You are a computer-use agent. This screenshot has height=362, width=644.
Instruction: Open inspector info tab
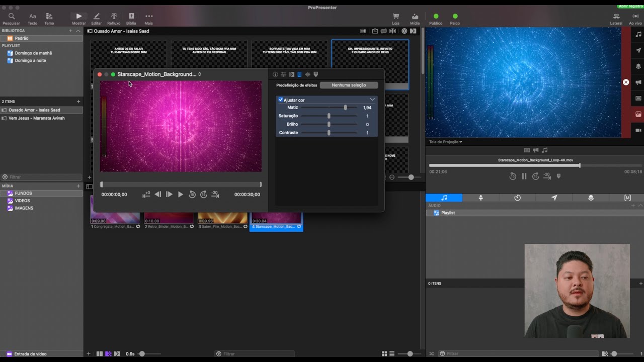pos(275,74)
